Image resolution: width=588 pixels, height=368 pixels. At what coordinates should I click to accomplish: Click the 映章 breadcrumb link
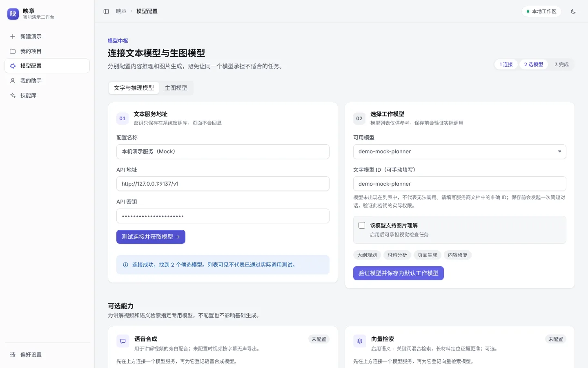coord(121,11)
